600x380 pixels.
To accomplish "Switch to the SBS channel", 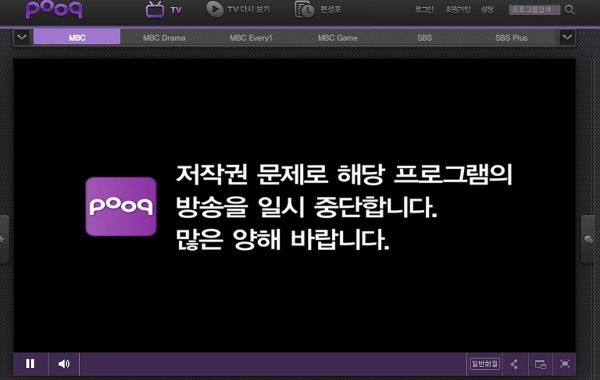I will click(424, 38).
